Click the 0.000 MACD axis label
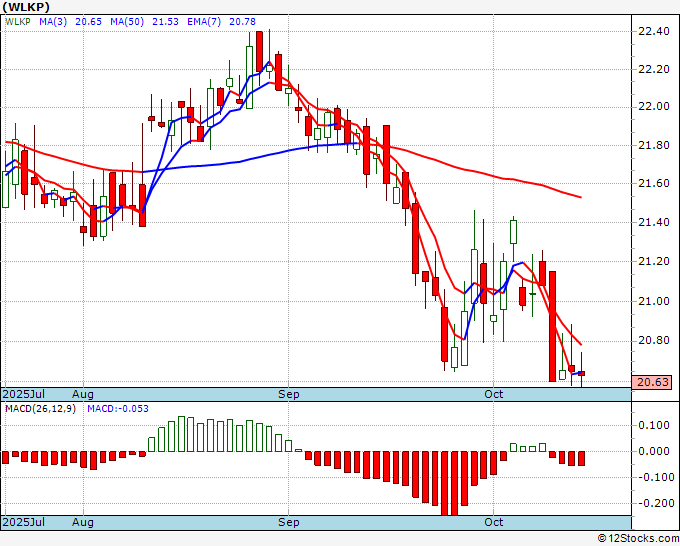 654,451
